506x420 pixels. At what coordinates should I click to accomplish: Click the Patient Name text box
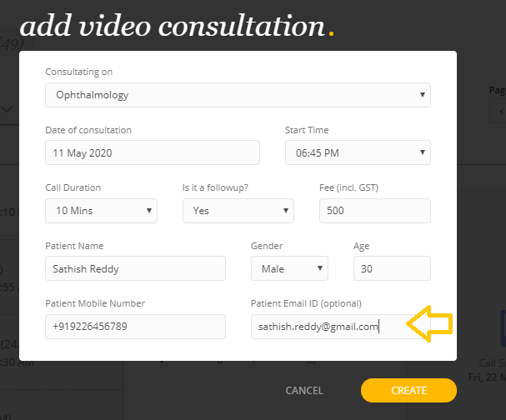pyautogui.click(x=135, y=268)
